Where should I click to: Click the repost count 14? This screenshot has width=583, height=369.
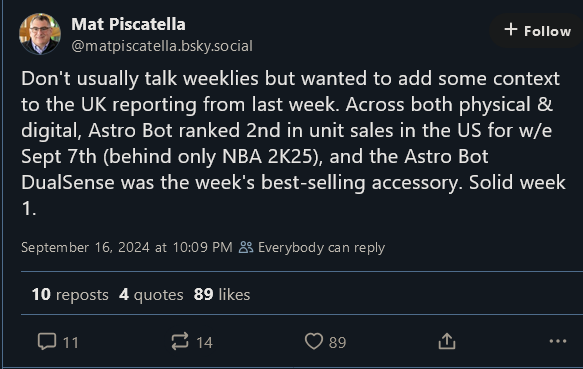pos(204,343)
